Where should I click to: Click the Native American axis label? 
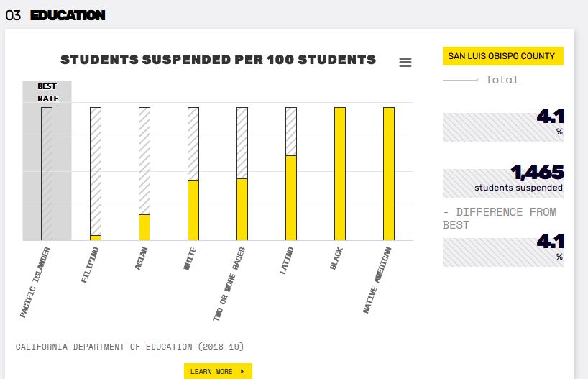[377, 280]
